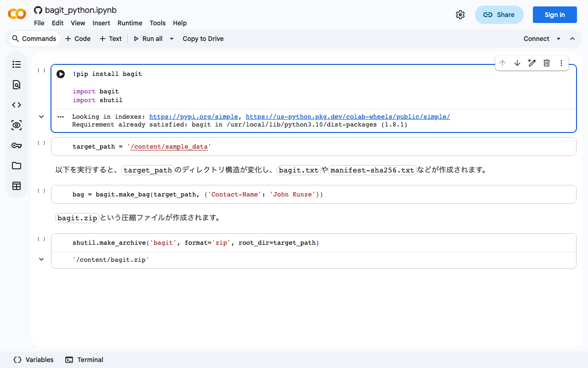
Task: Open the Runtime menu
Action: pos(130,23)
